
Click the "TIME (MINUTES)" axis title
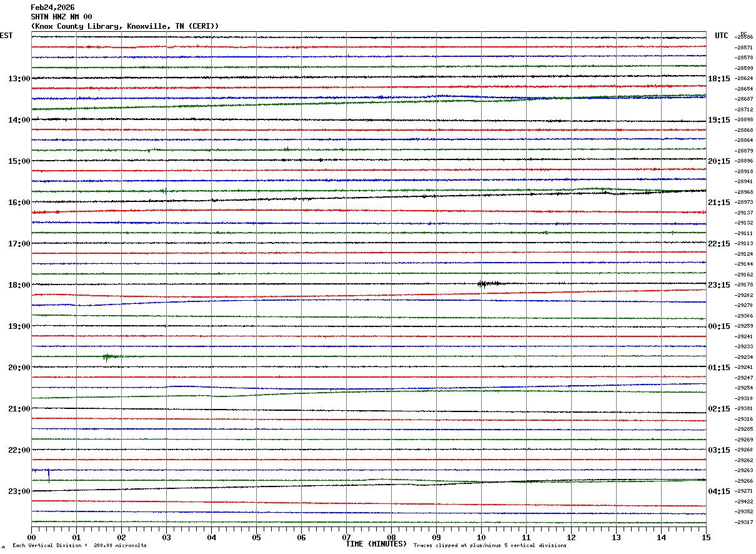[376, 544]
